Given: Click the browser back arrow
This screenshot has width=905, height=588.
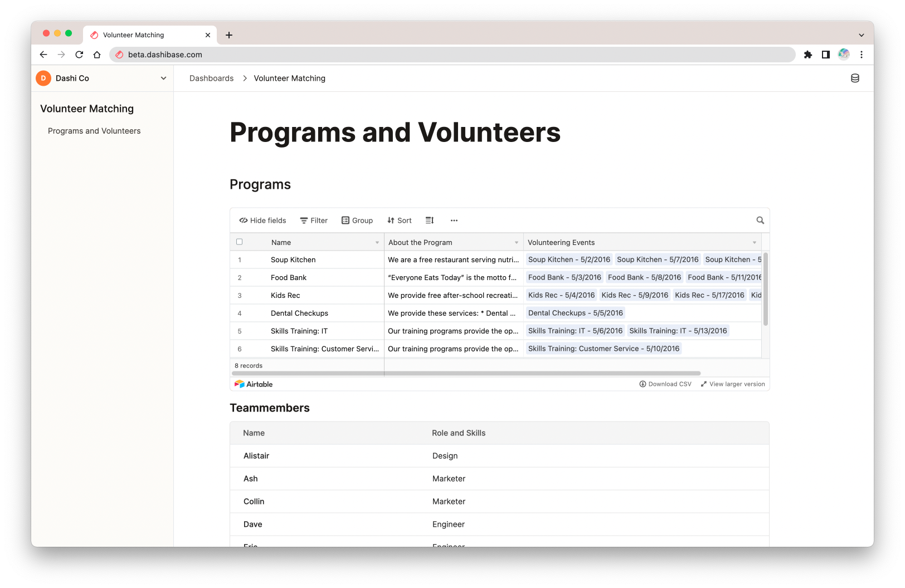Looking at the screenshot, I should coord(43,55).
